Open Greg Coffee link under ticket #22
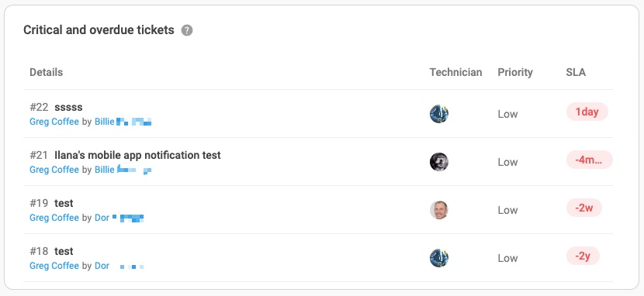Image resolution: width=644 pixels, height=296 pixels. click(54, 122)
